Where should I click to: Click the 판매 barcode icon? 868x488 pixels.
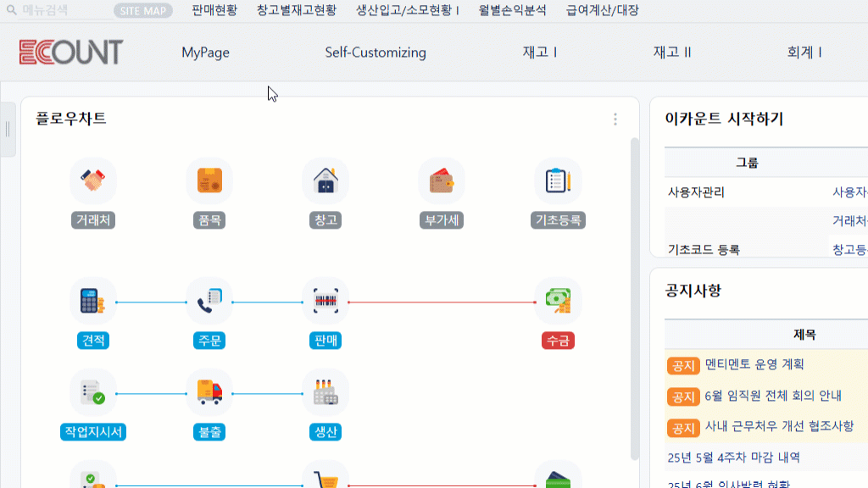click(325, 301)
